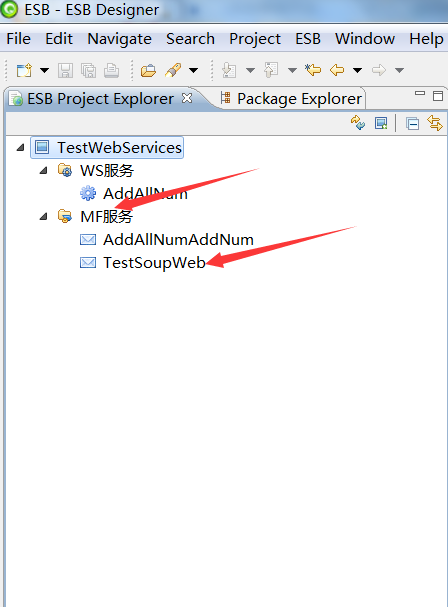The image size is (448, 607).
Task: Click the TestWebServices project icon
Action: click(x=42, y=147)
